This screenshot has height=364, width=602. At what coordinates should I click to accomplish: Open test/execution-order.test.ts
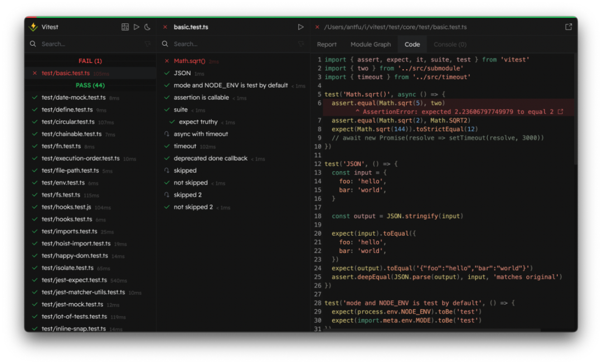(x=90, y=158)
